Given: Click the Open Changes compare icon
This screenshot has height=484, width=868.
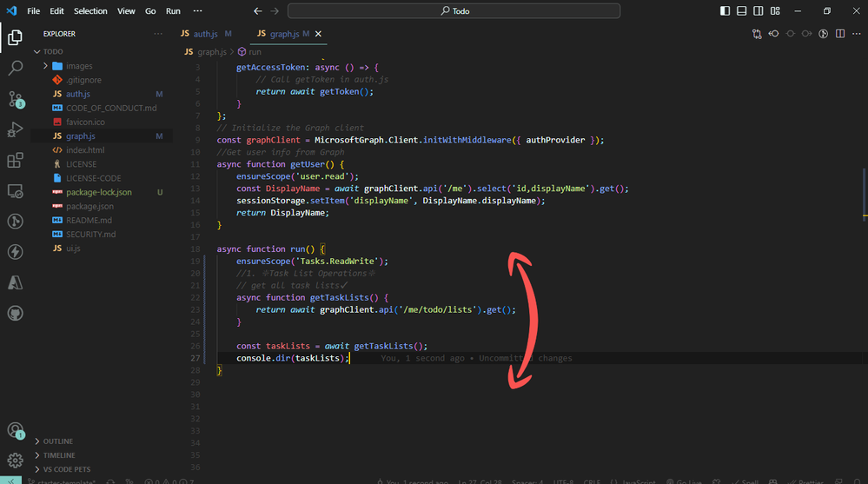Looking at the screenshot, I should (757, 34).
